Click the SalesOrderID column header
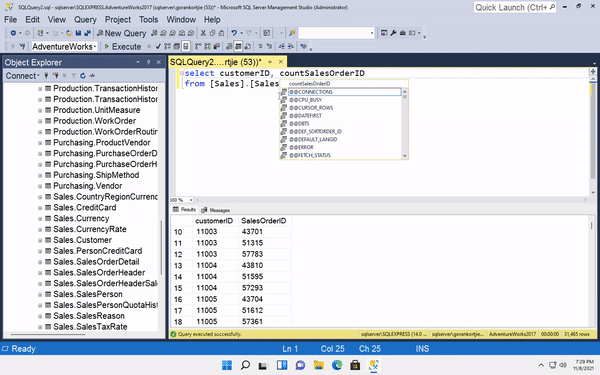Screen dimensions: 600x375 (264, 221)
